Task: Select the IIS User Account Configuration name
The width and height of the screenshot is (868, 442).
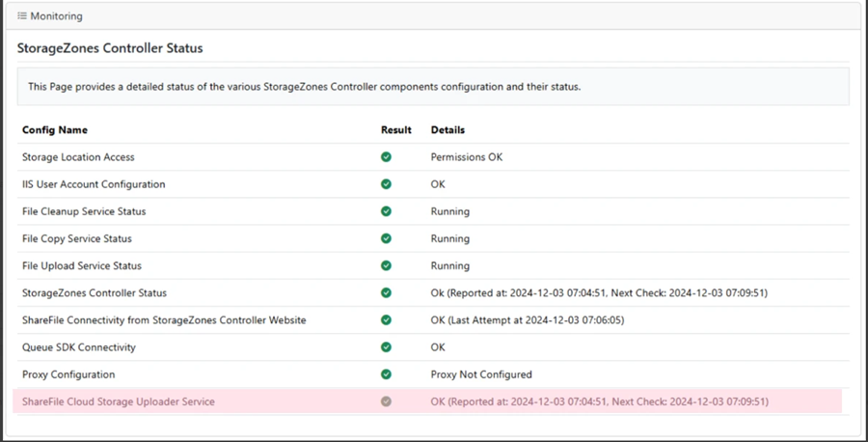Action: pyautogui.click(x=94, y=184)
